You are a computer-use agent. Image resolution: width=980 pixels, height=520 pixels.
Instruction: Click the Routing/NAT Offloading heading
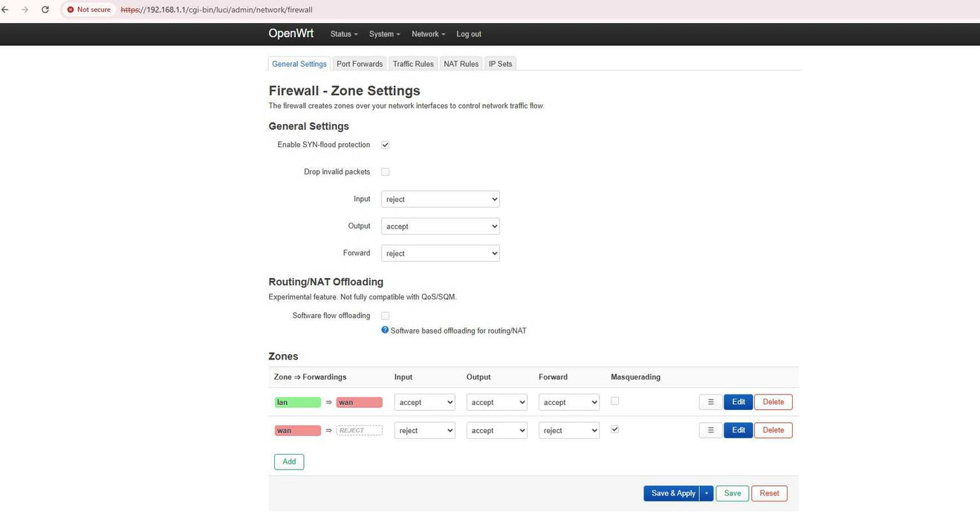[326, 282]
